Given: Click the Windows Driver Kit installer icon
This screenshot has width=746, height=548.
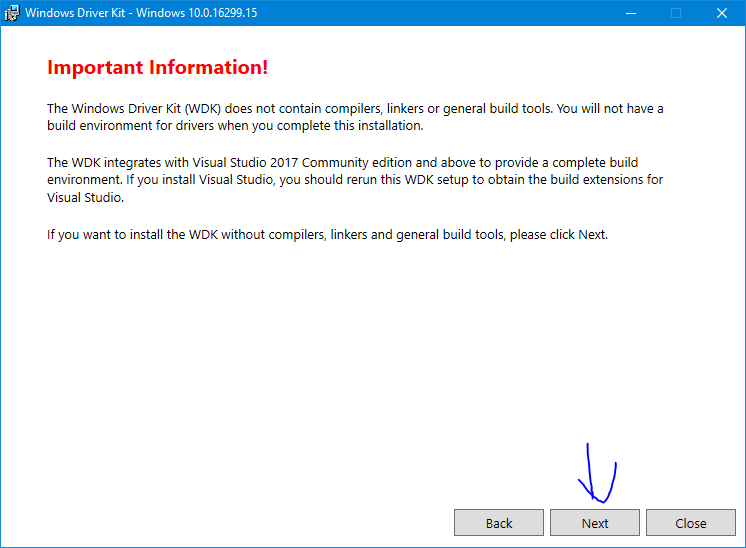Looking at the screenshot, I should [x=12, y=13].
